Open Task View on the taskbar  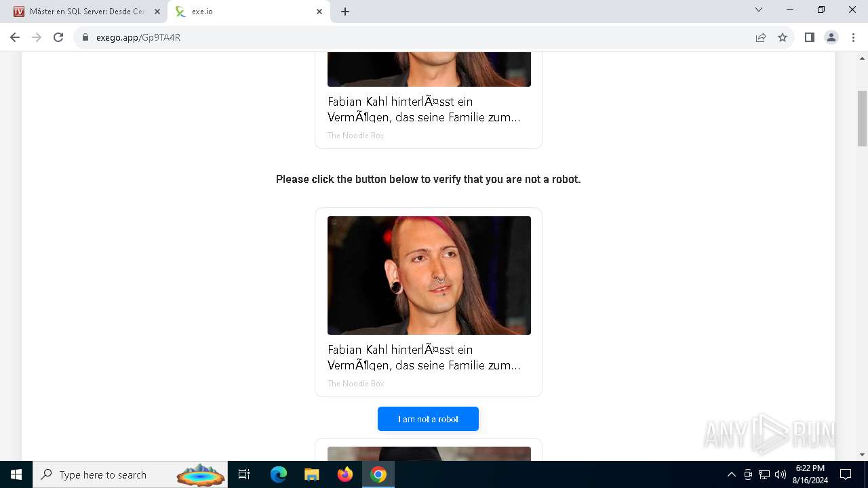pyautogui.click(x=244, y=474)
